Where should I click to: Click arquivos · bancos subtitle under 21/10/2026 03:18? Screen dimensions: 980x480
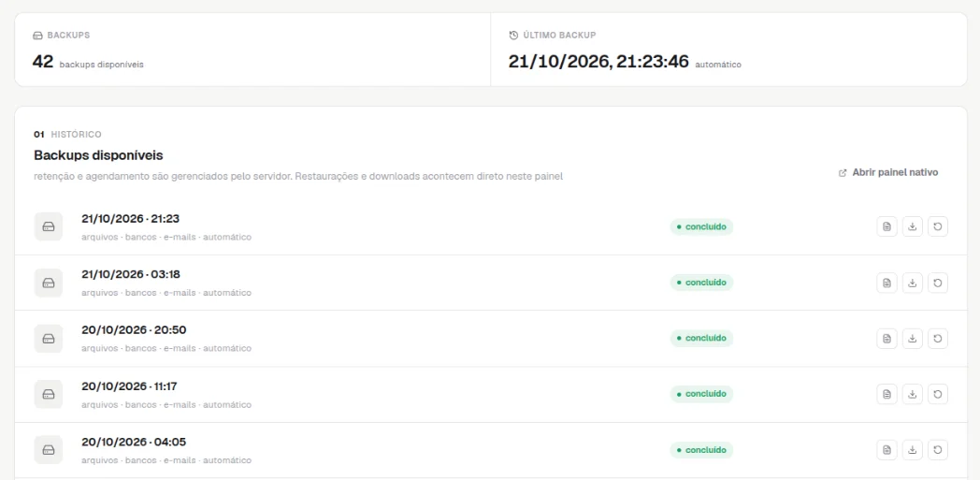pos(166,293)
